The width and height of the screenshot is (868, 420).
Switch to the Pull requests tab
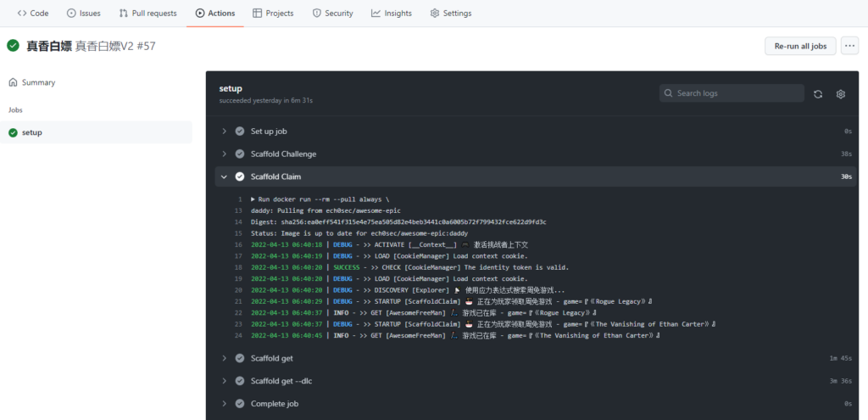[148, 14]
